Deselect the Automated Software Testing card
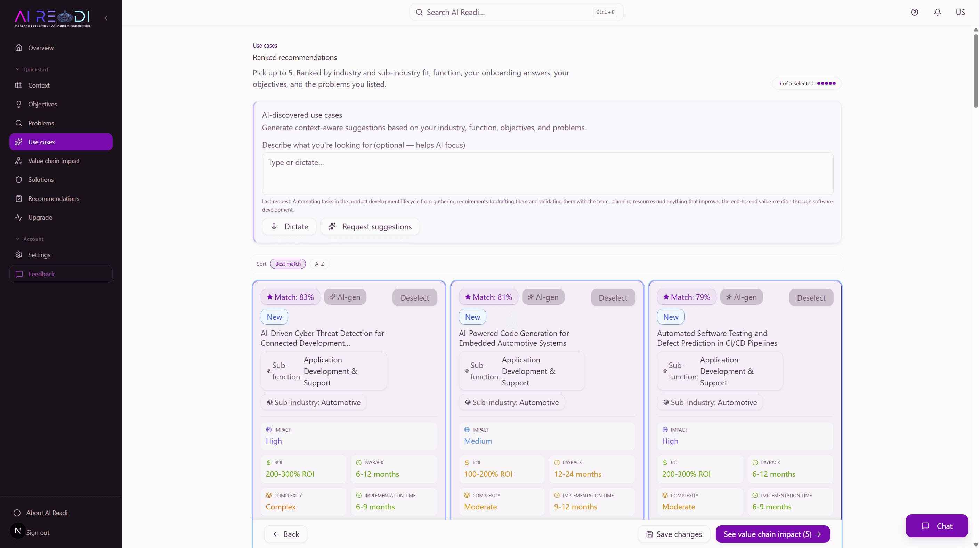Screen dimensions: 980x548 (x=811, y=298)
